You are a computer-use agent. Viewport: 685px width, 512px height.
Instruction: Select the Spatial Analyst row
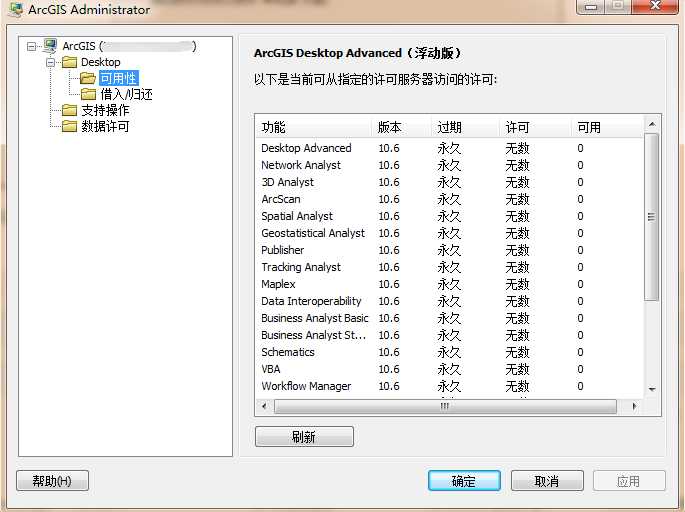point(450,216)
